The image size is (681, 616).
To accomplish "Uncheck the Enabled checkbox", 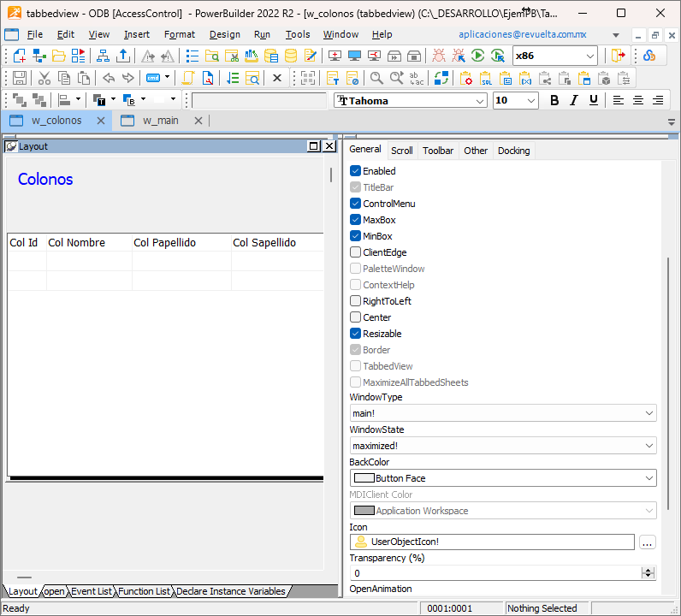I will (x=356, y=171).
